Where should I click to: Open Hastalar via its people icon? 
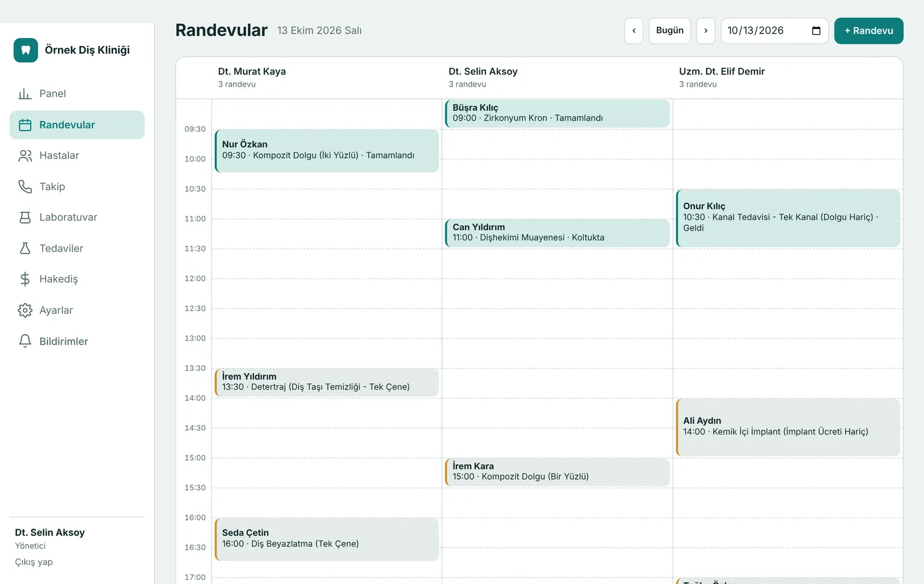pyautogui.click(x=25, y=155)
